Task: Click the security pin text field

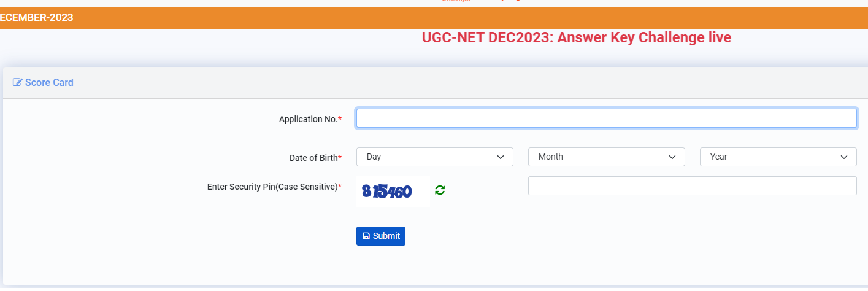Action: point(692,186)
